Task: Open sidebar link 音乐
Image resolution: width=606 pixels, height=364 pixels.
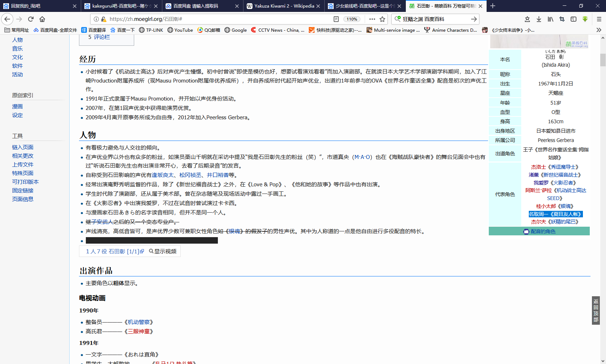Action: 17,48
